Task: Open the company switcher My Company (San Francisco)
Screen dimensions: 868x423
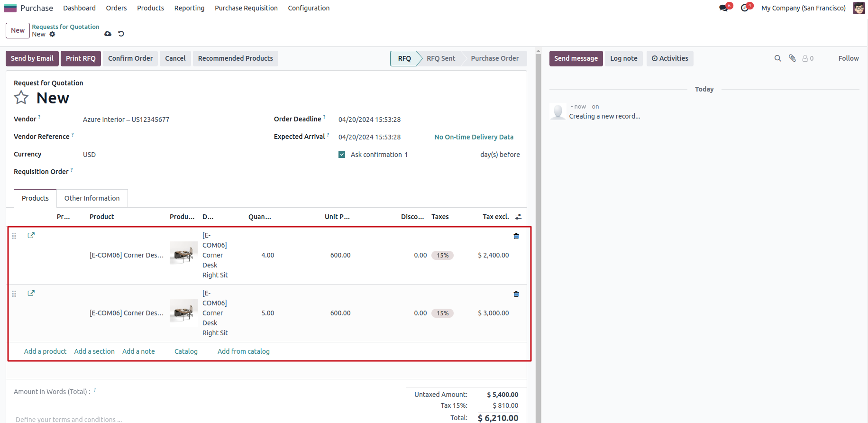Action: coord(803,8)
